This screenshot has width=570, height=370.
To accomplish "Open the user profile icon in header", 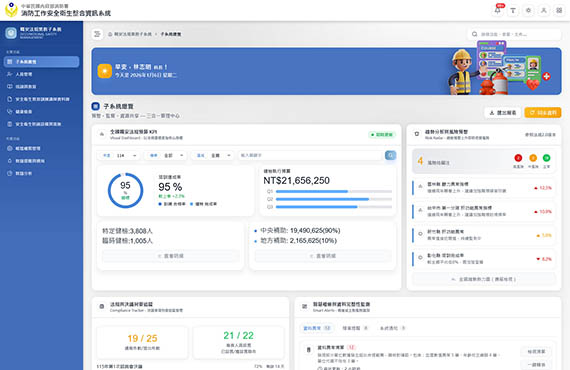I will coord(543,11).
